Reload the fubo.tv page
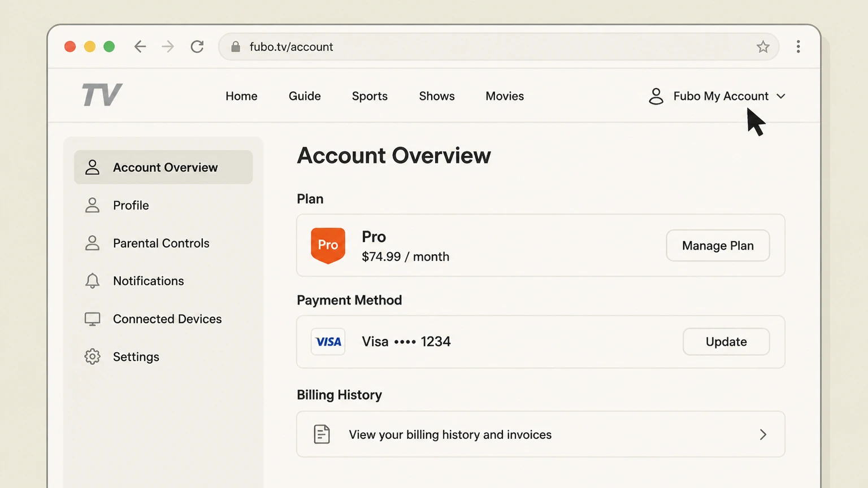The width and height of the screenshot is (868, 488). (197, 47)
